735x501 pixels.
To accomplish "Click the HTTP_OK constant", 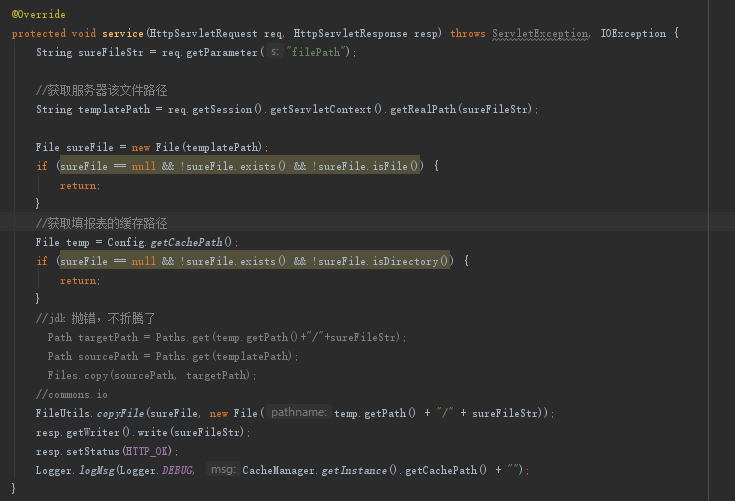I will tap(147, 451).
